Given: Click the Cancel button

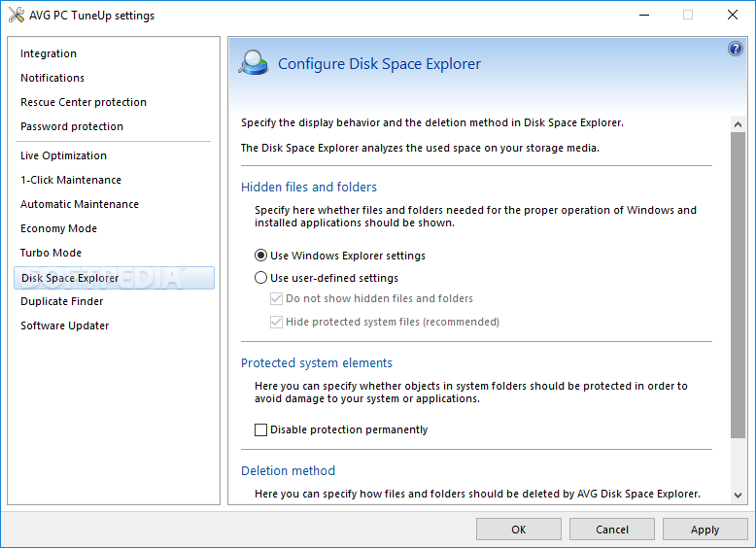Looking at the screenshot, I should (x=612, y=530).
